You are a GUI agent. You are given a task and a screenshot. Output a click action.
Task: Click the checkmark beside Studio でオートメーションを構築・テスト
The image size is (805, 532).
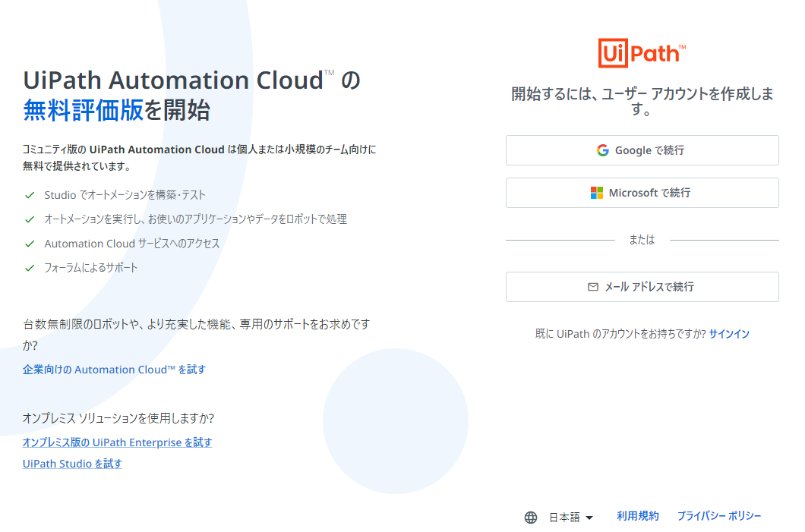(x=30, y=195)
